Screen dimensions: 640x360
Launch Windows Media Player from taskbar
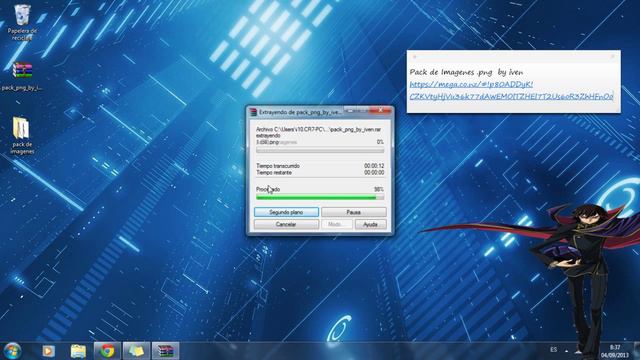(49, 351)
